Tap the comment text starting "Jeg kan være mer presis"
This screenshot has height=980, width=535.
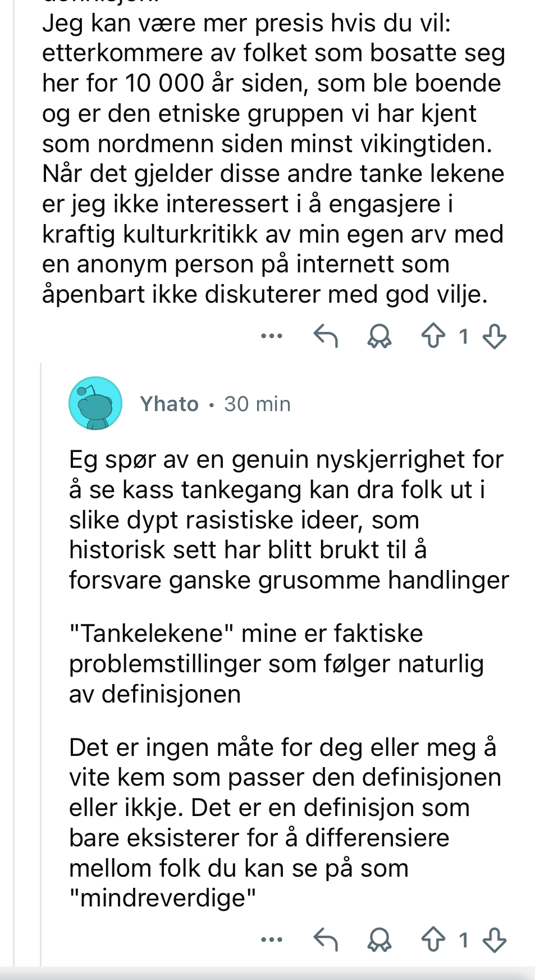[x=274, y=159]
